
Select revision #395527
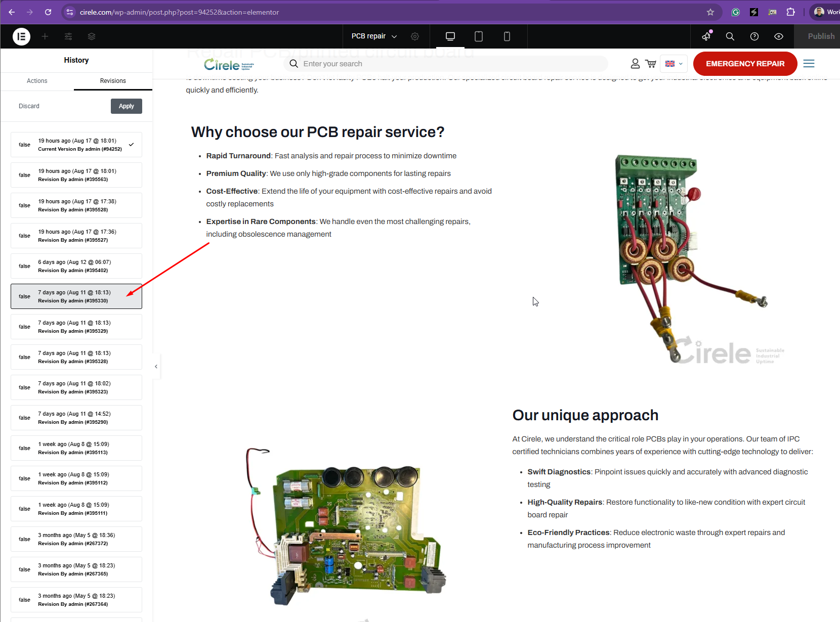pyautogui.click(x=76, y=236)
